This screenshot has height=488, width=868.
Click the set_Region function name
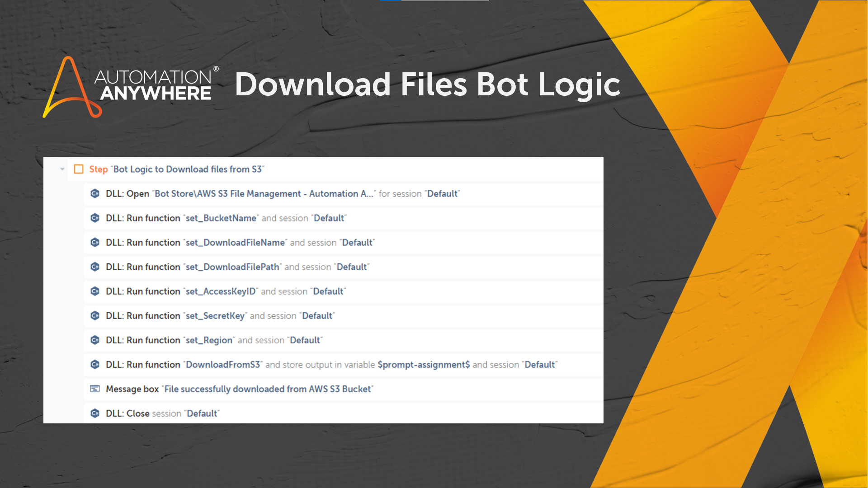point(209,340)
